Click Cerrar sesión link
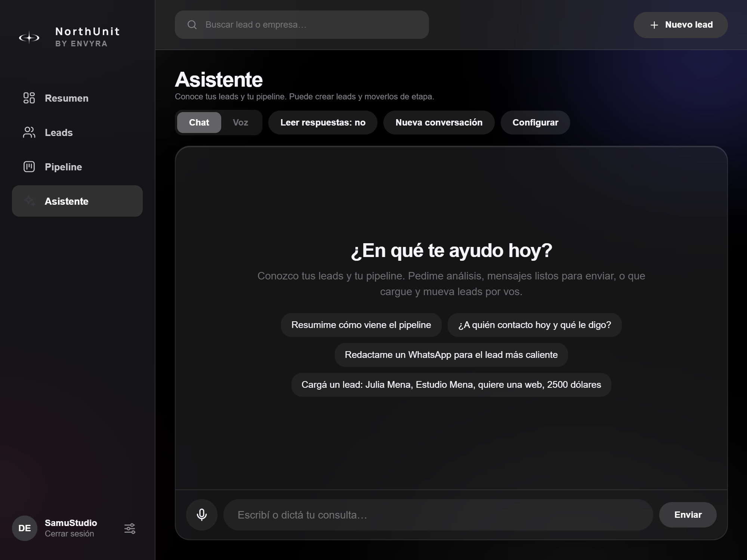Viewport: 747px width, 560px height. point(70,534)
